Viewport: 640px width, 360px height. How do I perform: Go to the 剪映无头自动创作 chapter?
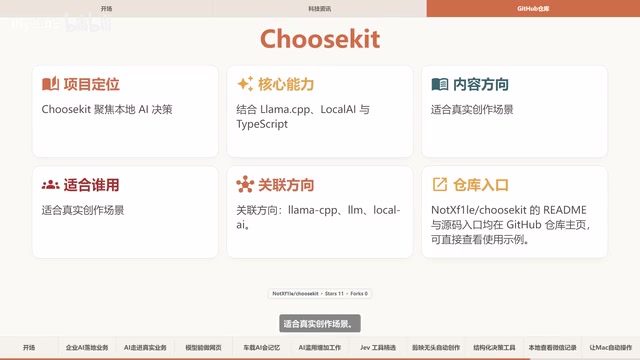point(436,347)
